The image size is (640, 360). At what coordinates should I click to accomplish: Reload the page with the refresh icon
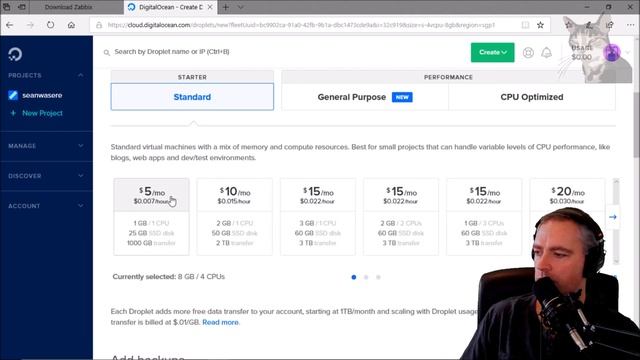(x=50, y=25)
